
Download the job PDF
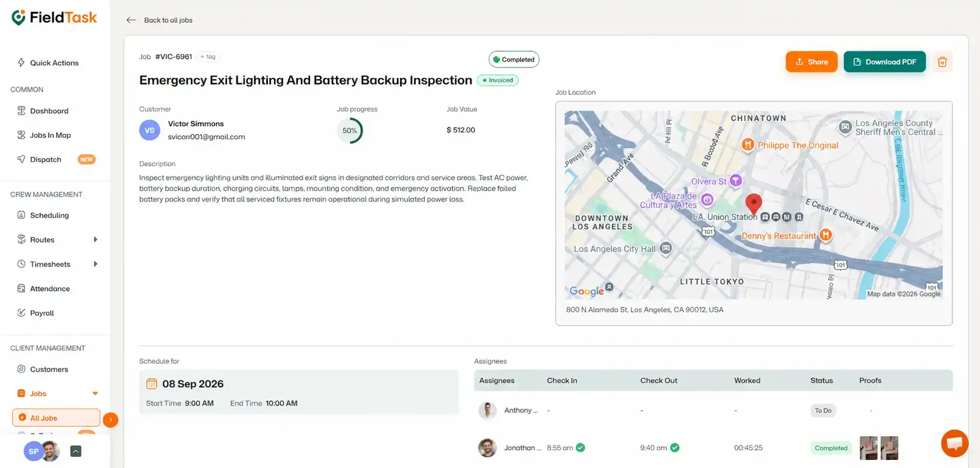[x=884, y=62]
